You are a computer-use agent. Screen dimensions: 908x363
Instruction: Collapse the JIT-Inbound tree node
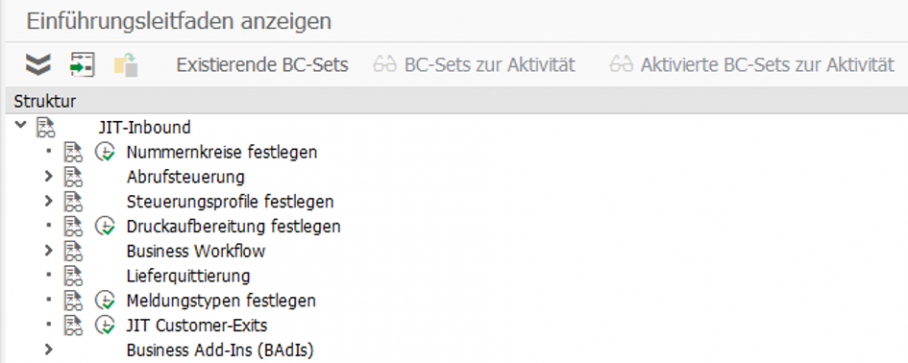(x=21, y=124)
